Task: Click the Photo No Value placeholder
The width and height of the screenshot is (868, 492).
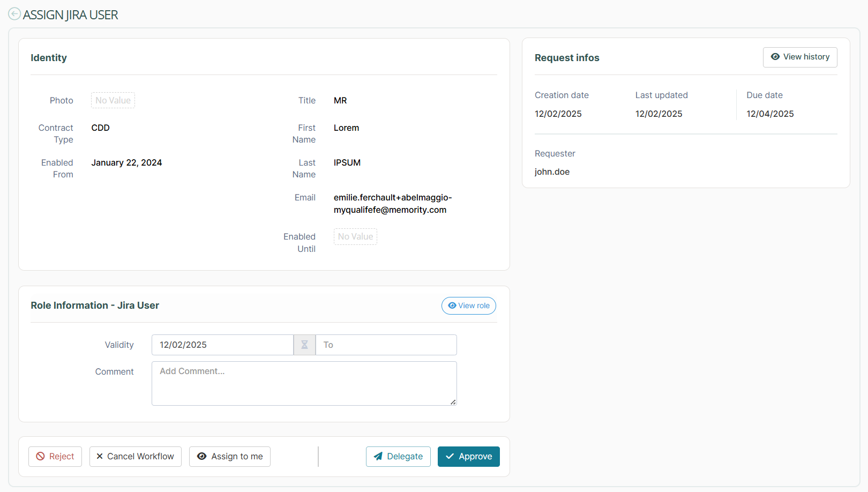Action: [x=113, y=100]
